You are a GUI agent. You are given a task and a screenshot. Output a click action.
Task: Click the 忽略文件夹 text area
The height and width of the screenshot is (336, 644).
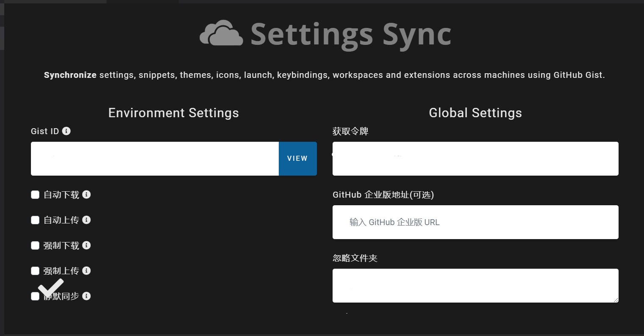pos(475,286)
